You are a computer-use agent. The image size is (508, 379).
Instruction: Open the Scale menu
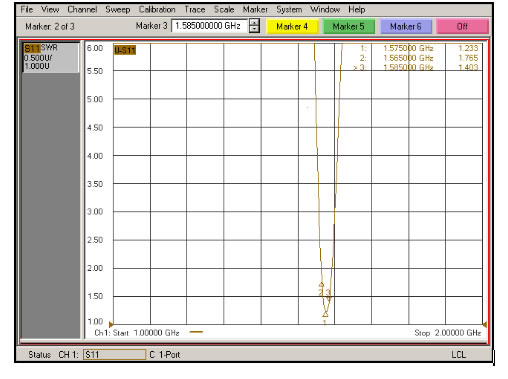pos(224,9)
